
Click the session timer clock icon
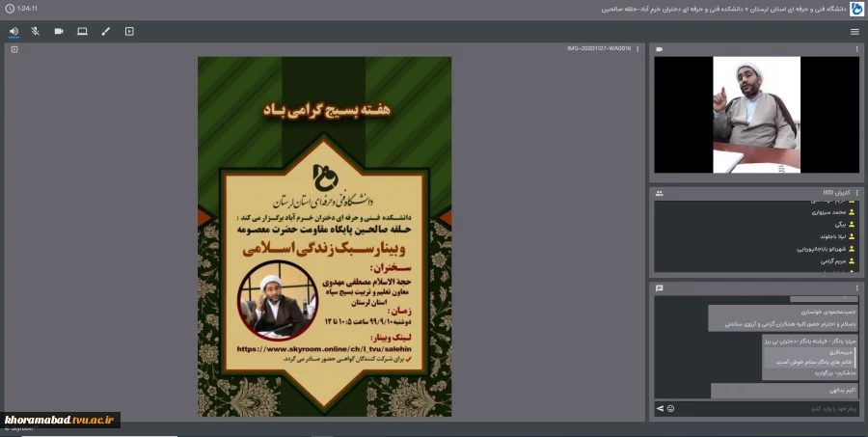click(x=10, y=9)
